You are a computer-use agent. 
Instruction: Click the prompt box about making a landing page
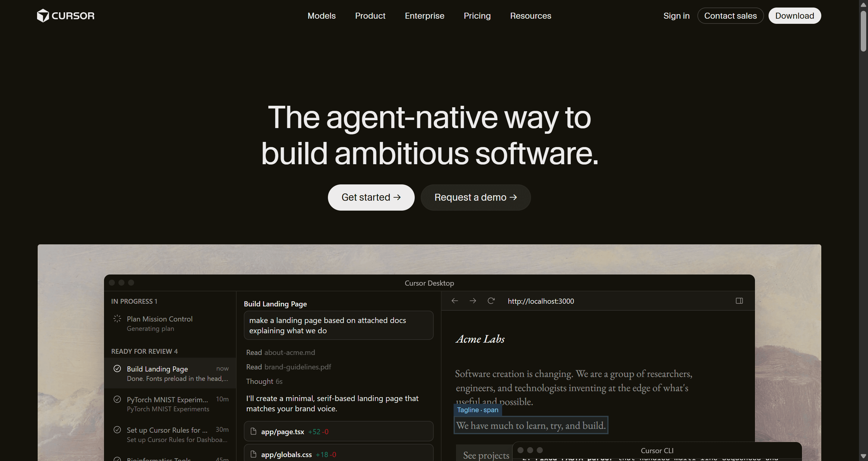click(x=338, y=325)
